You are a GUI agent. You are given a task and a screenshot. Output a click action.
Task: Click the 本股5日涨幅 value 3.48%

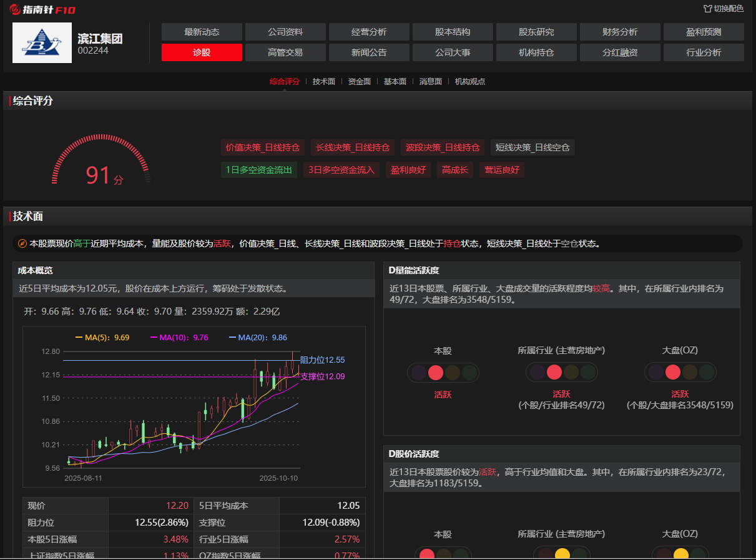click(175, 539)
